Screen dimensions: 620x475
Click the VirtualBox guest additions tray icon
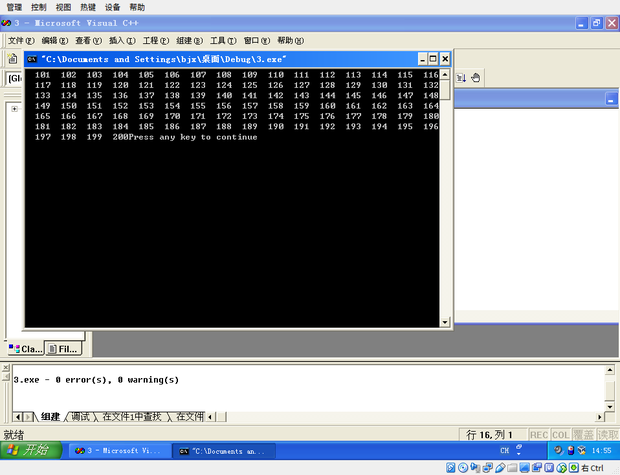pos(582,450)
